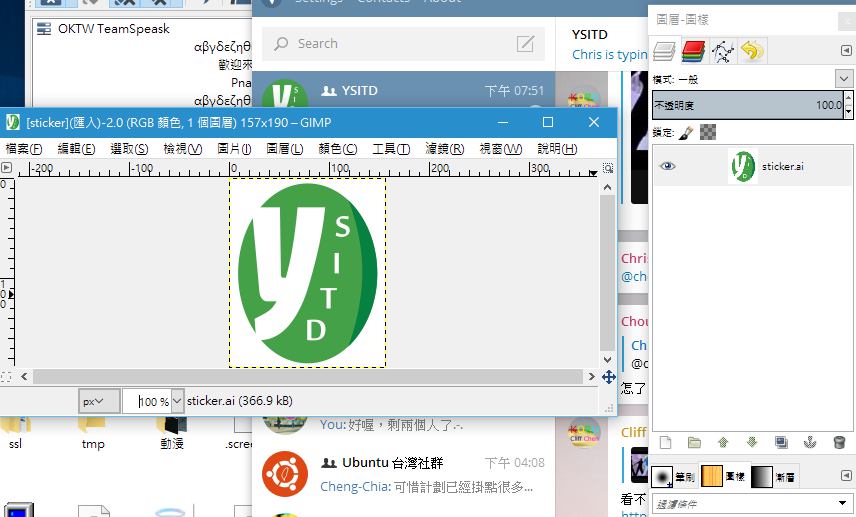Image resolution: width=856 pixels, height=517 pixels.
Task: Open the Undo History tab with yellow arrow
Action: (752, 51)
